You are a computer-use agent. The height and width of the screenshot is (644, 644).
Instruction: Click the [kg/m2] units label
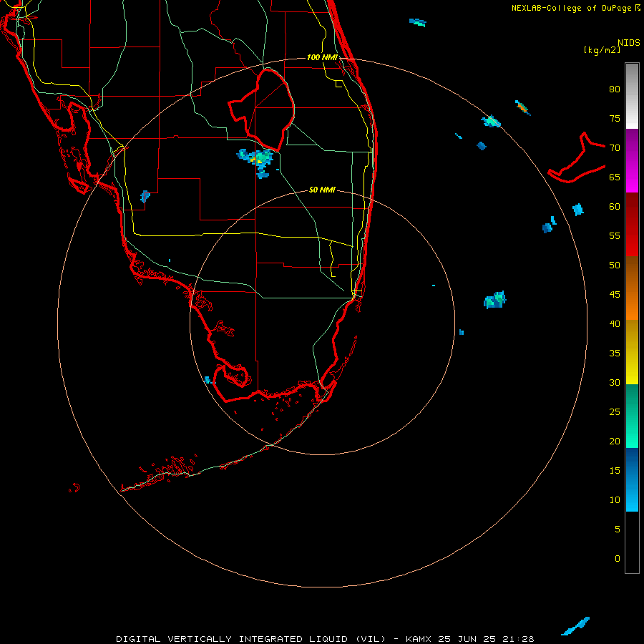point(602,50)
